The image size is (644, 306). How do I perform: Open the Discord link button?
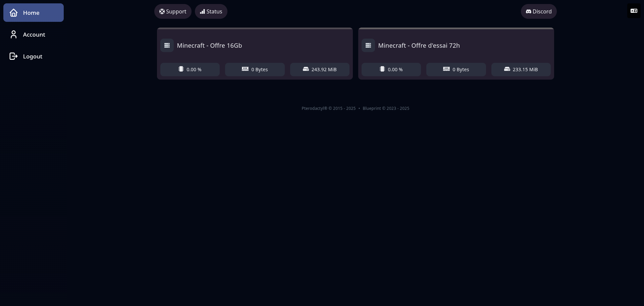[x=539, y=11]
